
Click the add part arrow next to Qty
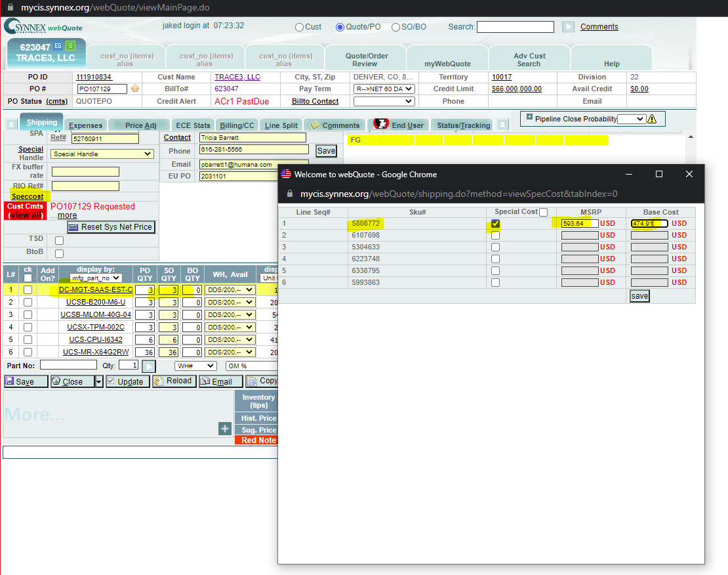[x=149, y=366]
